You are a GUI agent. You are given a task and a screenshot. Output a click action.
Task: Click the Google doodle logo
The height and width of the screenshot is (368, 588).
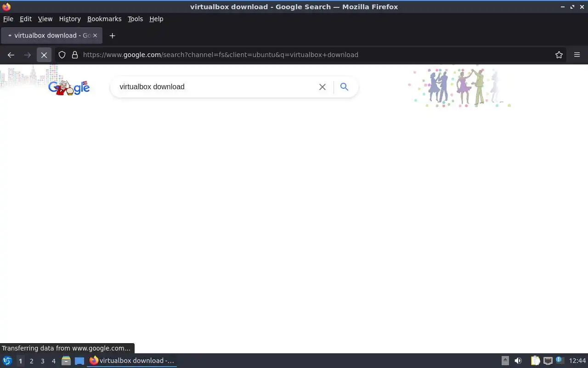tap(69, 87)
